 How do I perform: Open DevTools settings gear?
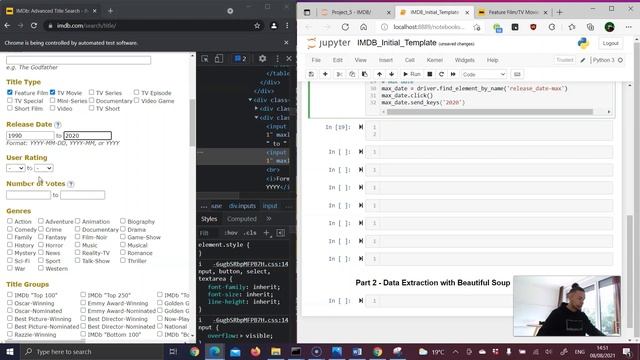262,59
